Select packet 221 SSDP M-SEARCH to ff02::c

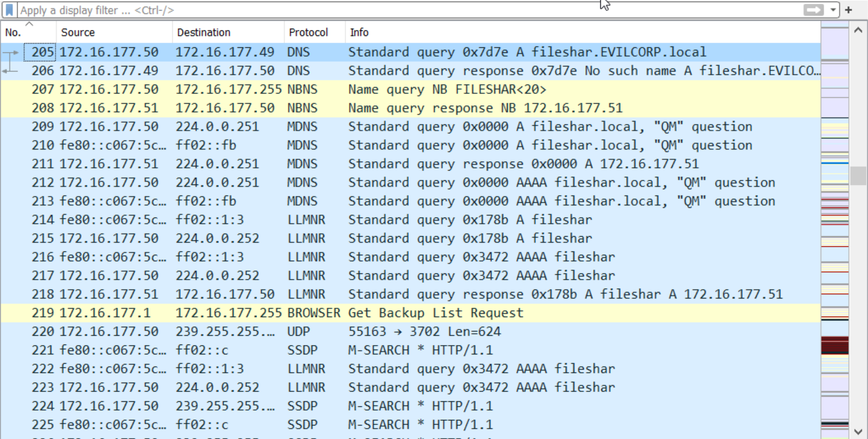point(411,350)
